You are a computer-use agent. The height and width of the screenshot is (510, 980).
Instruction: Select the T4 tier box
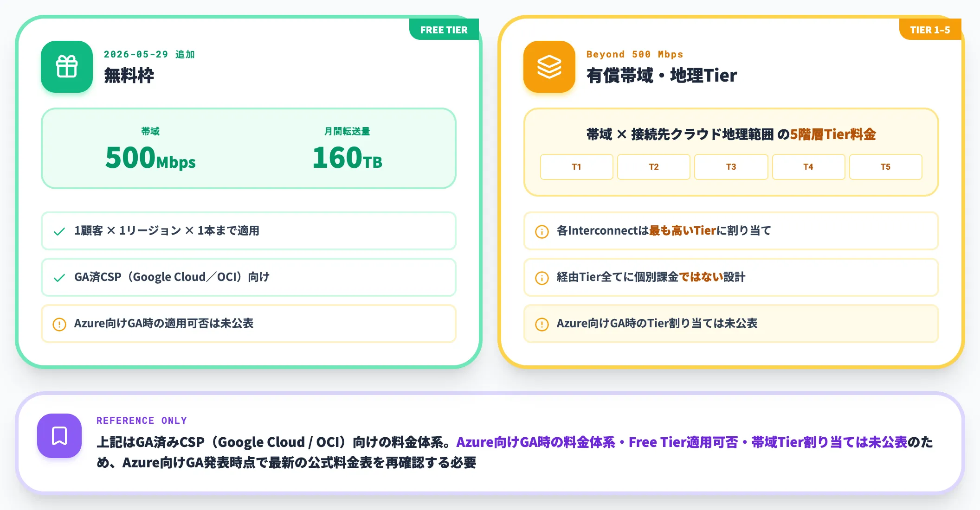click(808, 167)
